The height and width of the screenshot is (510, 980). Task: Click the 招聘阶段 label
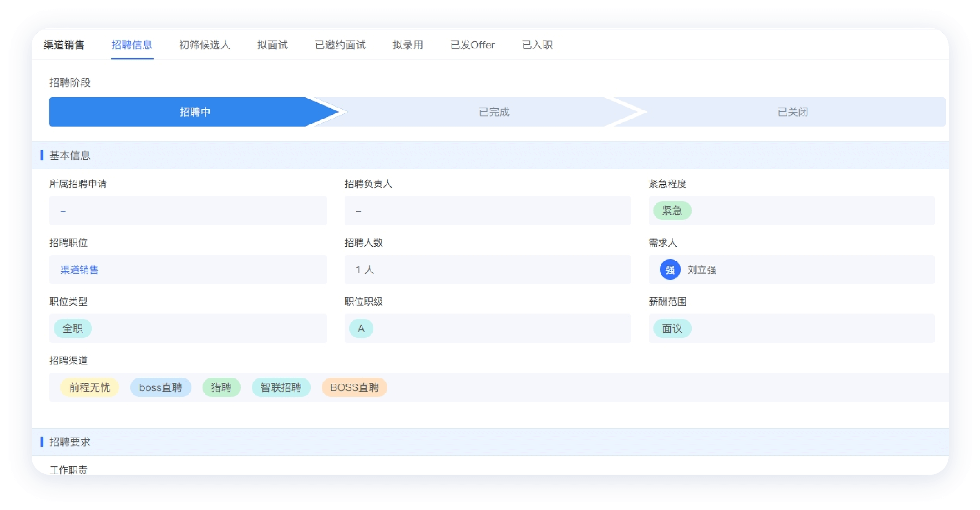(70, 83)
